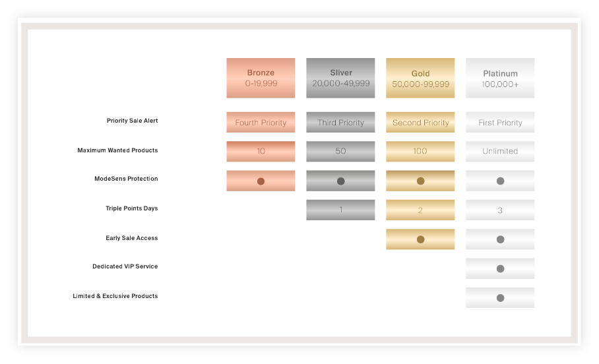The height and width of the screenshot is (364, 599).
Task: Open the Platinum tier header tile
Action: (x=500, y=78)
